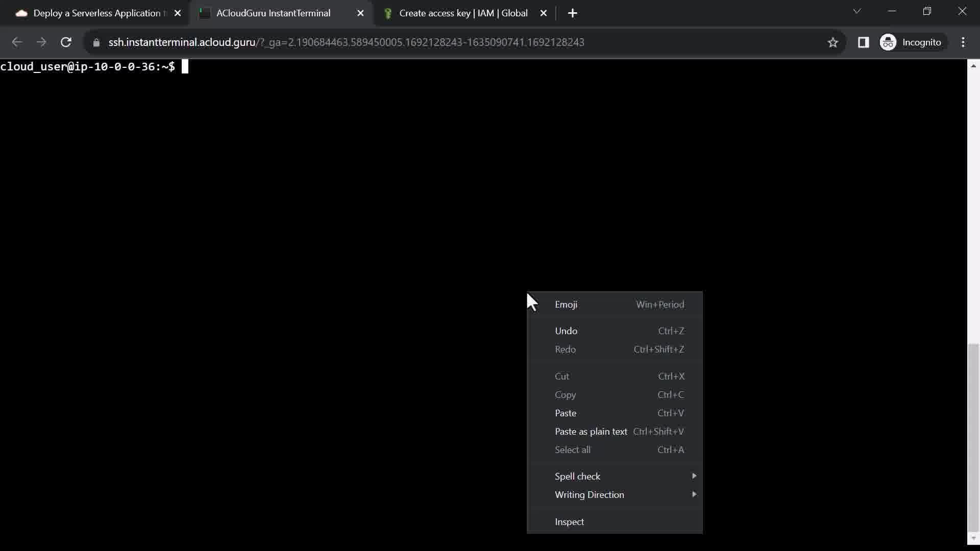Open a new tab with the plus icon

(x=573, y=13)
